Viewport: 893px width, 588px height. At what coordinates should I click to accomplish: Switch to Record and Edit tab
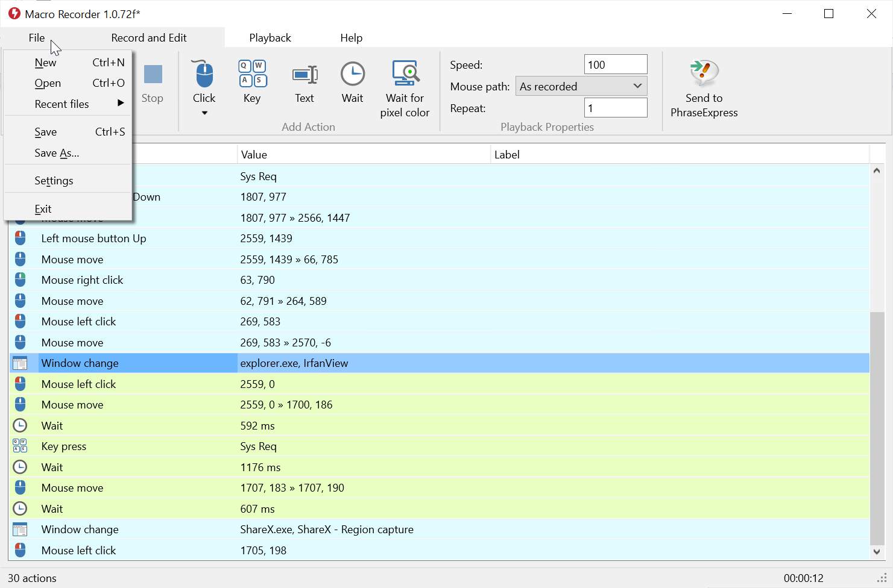pyautogui.click(x=149, y=37)
